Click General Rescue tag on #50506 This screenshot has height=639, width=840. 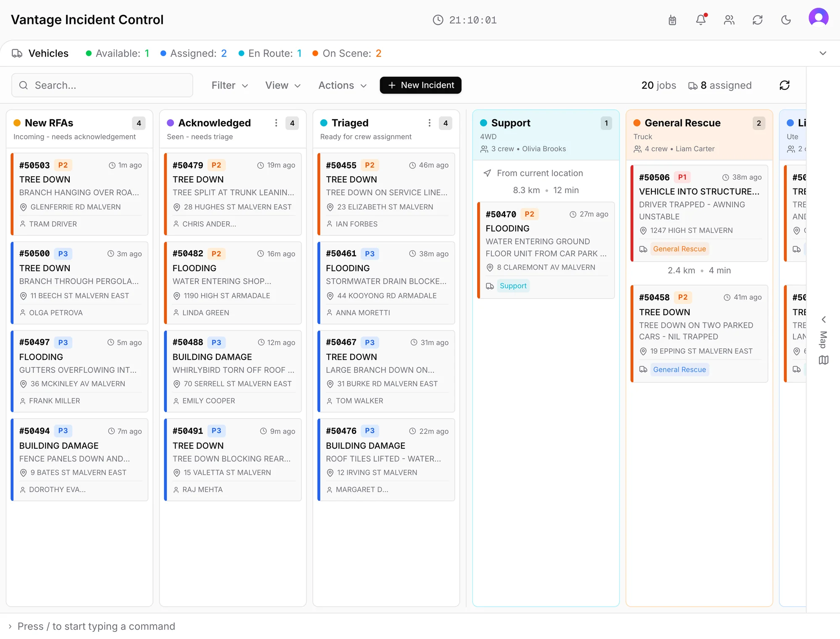coord(679,249)
